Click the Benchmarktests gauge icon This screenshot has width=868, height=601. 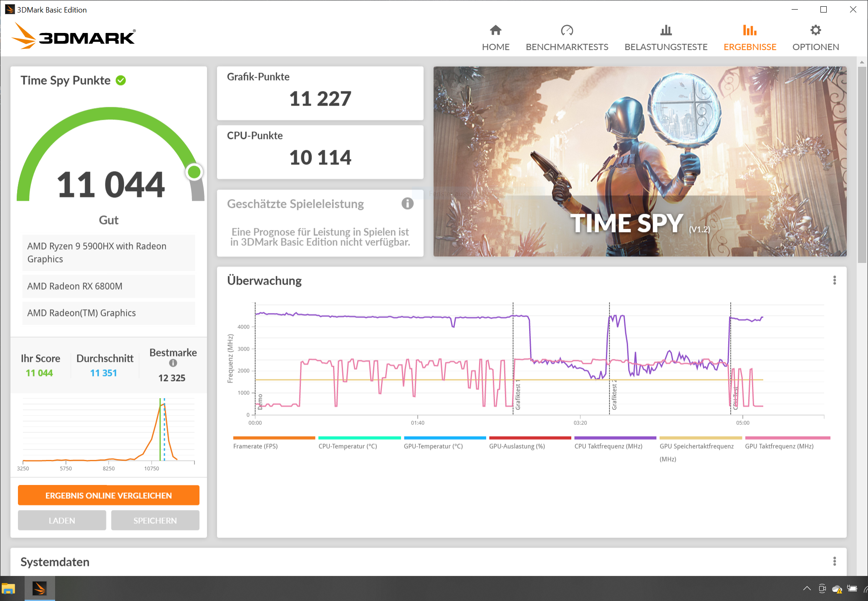click(567, 30)
